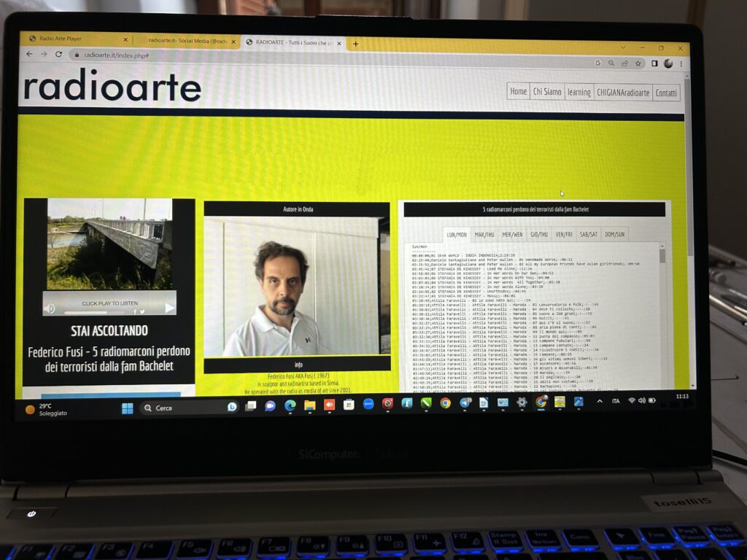Switch to the radioarte.it Social Media tab

click(187, 41)
